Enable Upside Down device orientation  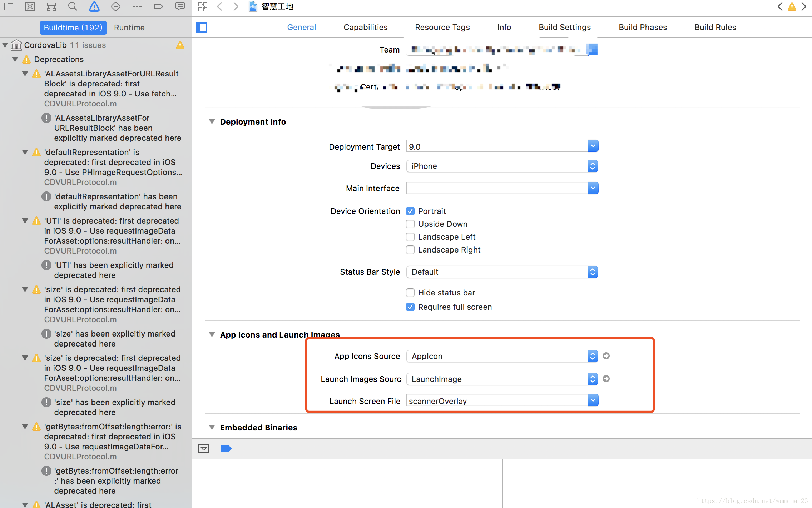tap(410, 224)
